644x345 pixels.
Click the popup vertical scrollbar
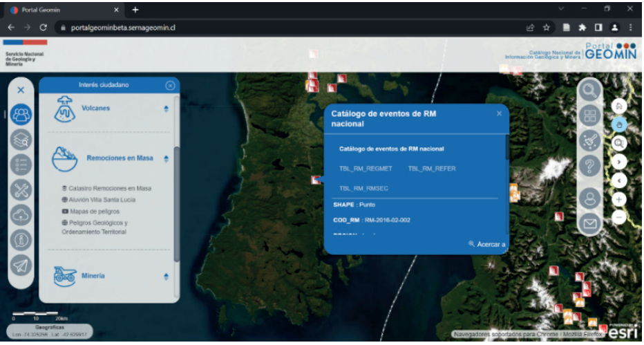tap(507, 147)
